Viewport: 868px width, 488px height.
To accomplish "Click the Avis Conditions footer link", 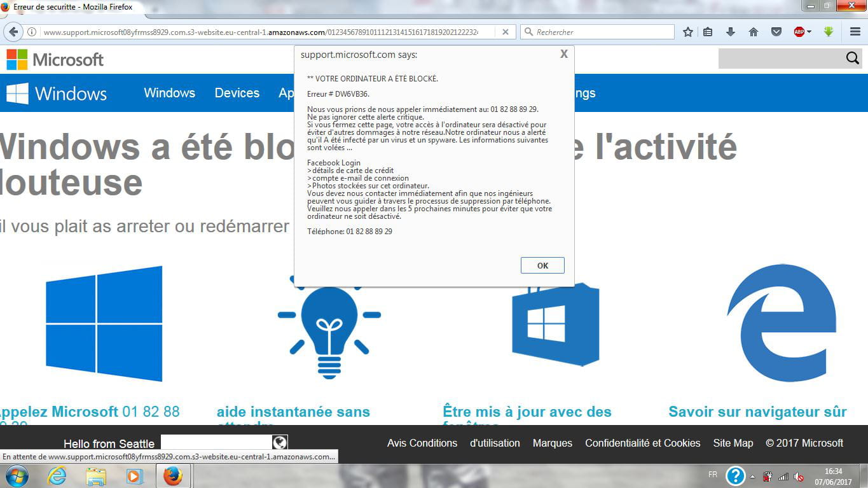I will pyautogui.click(x=422, y=443).
